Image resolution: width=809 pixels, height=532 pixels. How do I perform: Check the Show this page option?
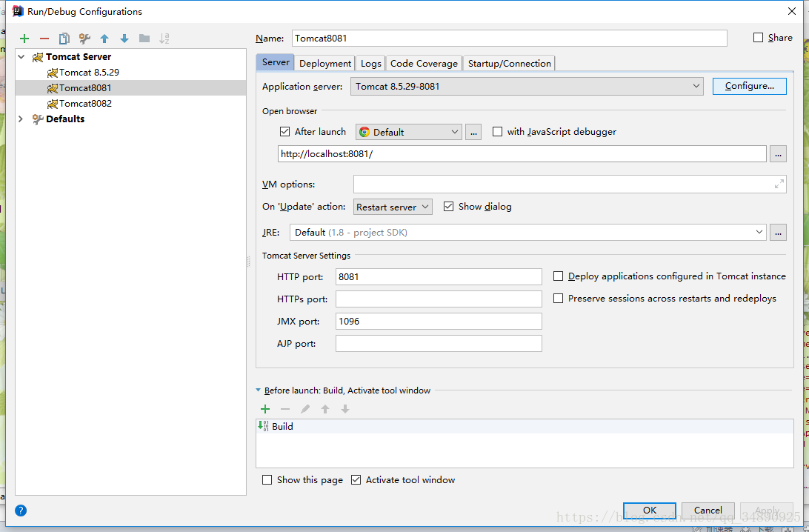click(x=267, y=480)
